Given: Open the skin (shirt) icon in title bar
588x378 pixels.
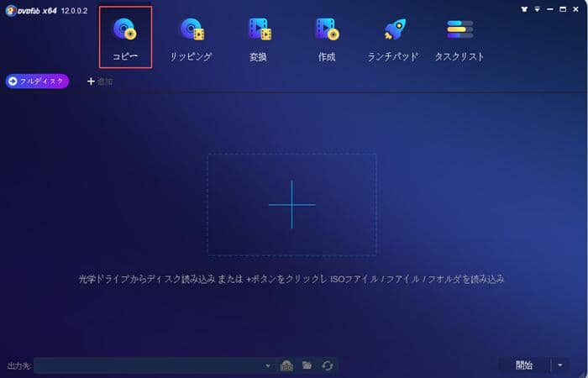Looking at the screenshot, I should point(526,8).
